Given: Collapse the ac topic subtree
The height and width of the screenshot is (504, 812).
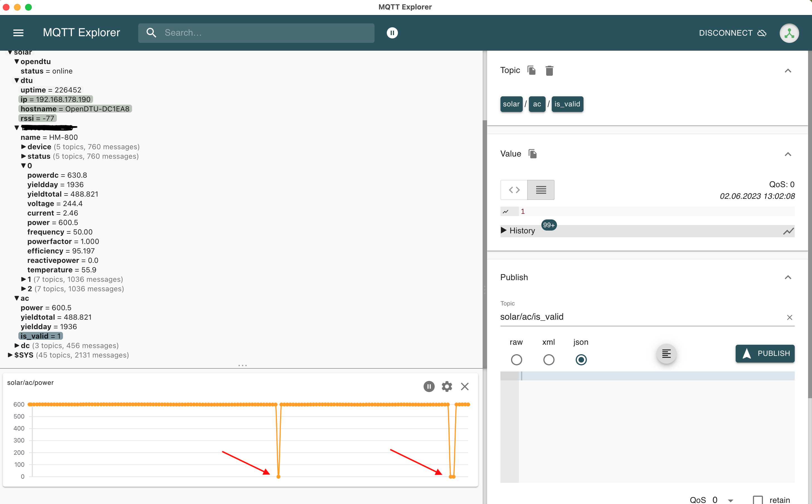Looking at the screenshot, I should pos(17,298).
